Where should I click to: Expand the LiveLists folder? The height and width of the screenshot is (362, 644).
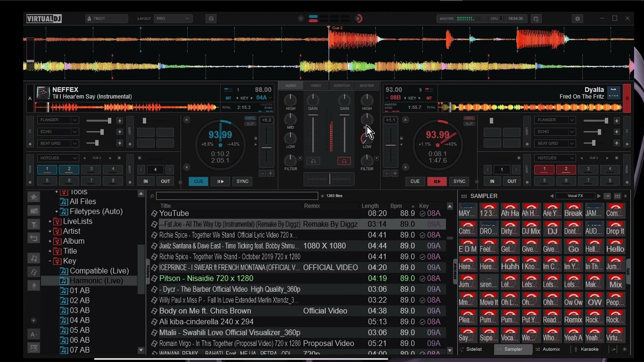pyautogui.click(x=50, y=221)
